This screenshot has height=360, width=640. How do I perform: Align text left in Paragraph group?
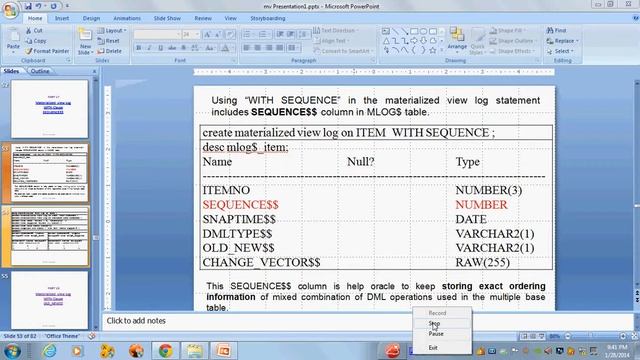pos(247,48)
